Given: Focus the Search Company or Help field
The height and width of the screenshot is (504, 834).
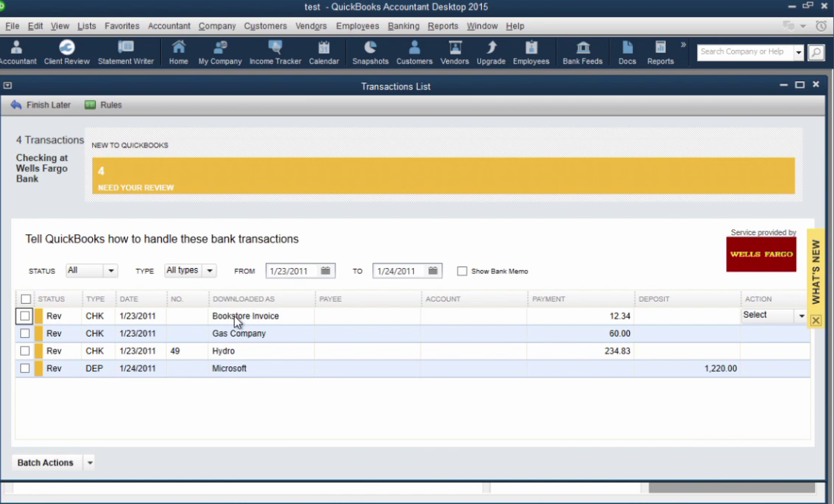Looking at the screenshot, I should [745, 52].
